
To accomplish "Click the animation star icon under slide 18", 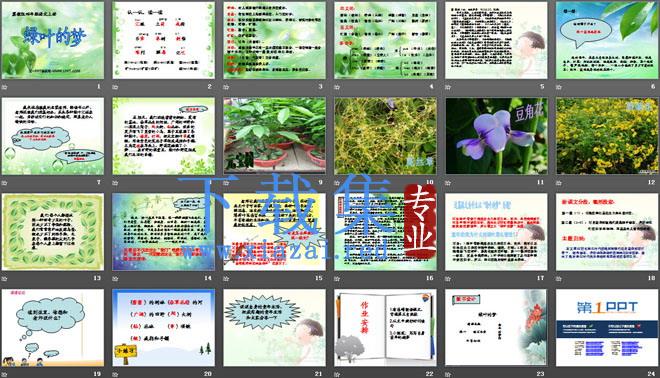I will tap(559, 278).
